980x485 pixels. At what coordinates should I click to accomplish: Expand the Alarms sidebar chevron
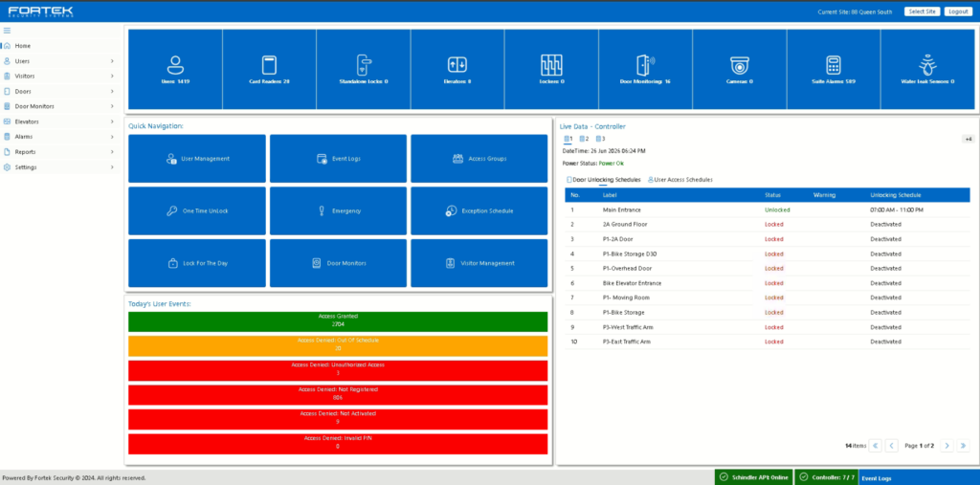click(x=112, y=136)
